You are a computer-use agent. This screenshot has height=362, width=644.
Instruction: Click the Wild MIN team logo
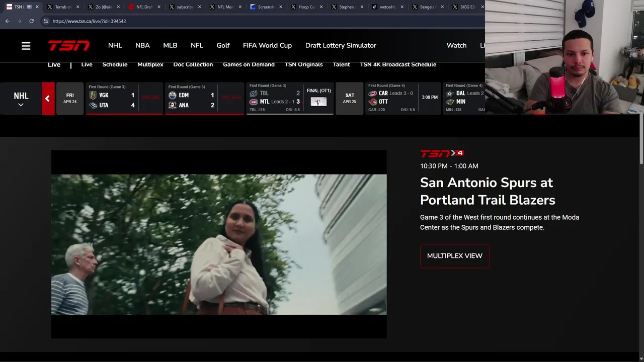pos(450,102)
